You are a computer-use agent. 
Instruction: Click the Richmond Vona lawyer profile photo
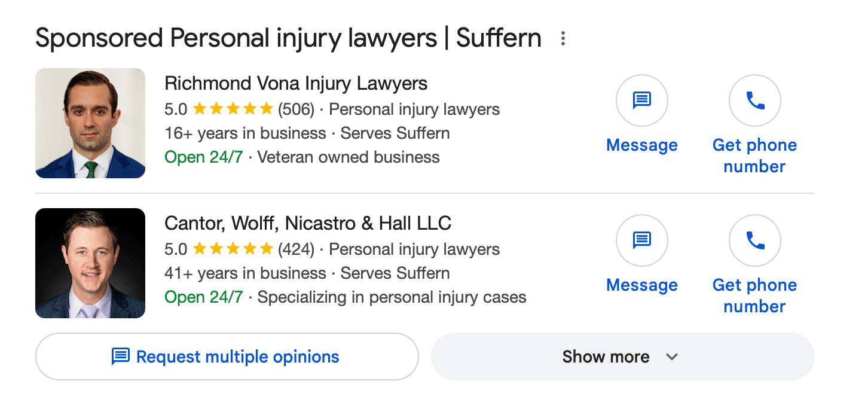point(90,123)
